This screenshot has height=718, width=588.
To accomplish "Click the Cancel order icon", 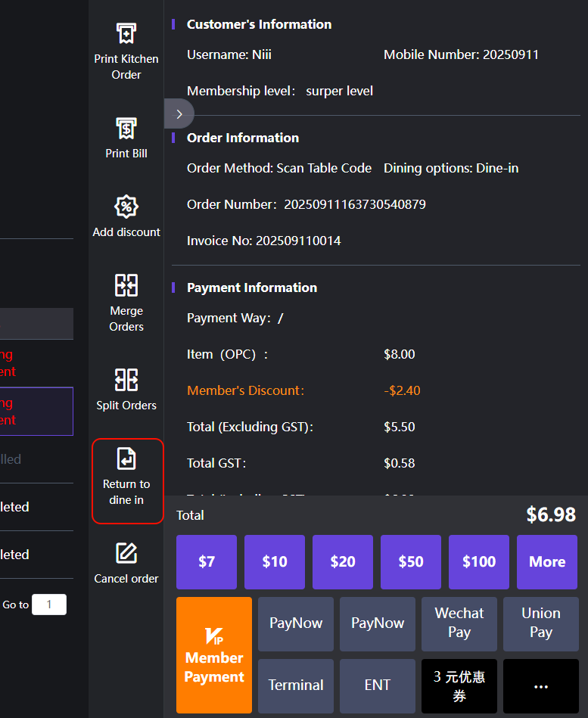I will [x=126, y=553].
